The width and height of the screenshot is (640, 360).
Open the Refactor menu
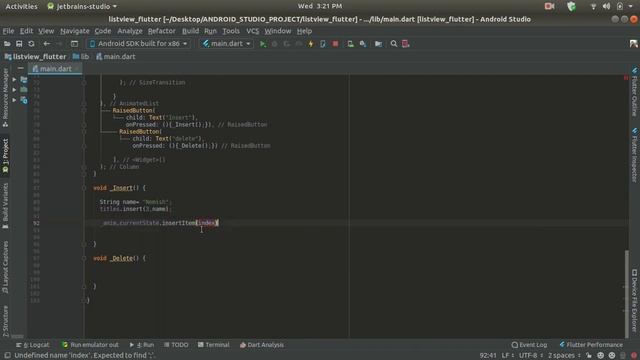pyautogui.click(x=162, y=31)
